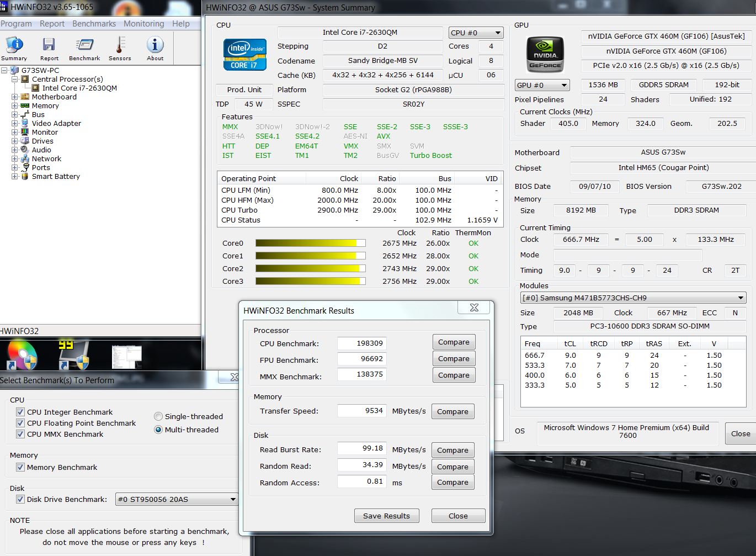The image size is (756, 556).
Task: Expand the Network tree node
Action: 15,158
